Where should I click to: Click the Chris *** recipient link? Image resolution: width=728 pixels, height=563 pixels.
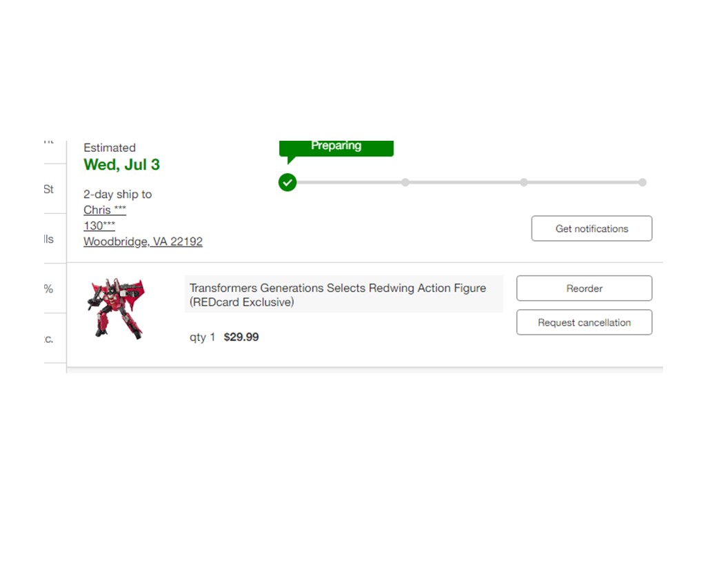pyautogui.click(x=105, y=210)
